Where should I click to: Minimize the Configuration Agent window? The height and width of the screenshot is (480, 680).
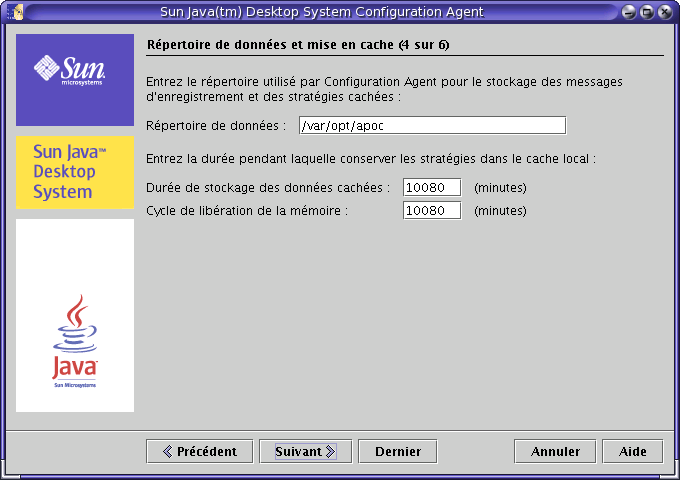pos(628,12)
